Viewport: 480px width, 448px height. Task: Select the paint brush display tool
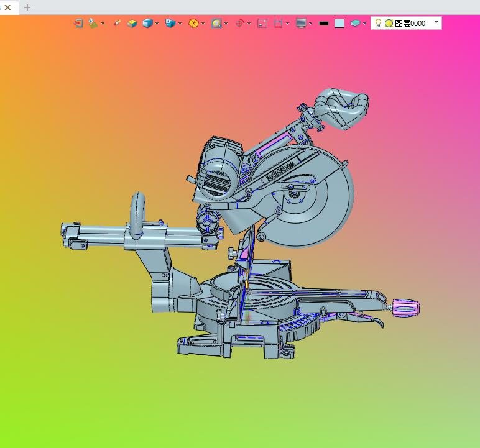point(93,23)
